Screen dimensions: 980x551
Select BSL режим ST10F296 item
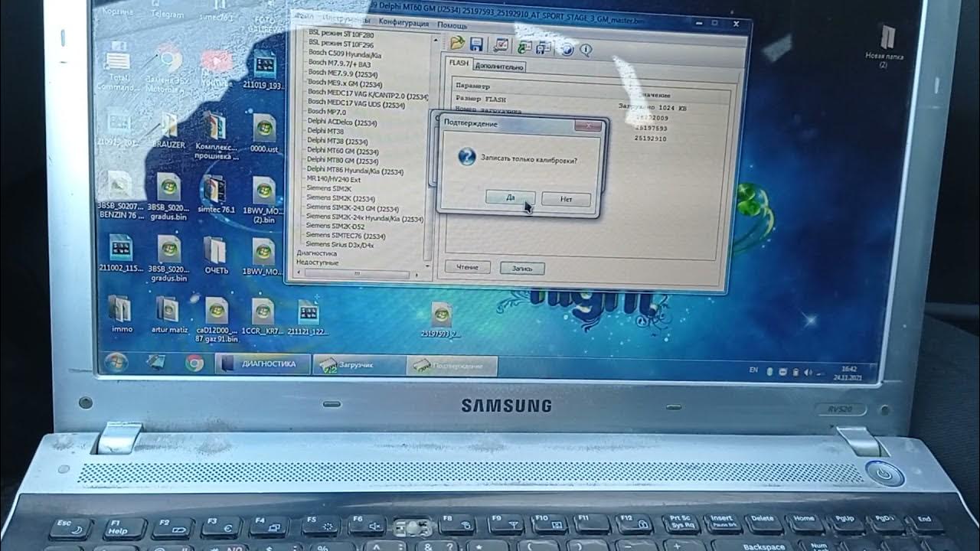pyautogui.click(x=340, y=44)
